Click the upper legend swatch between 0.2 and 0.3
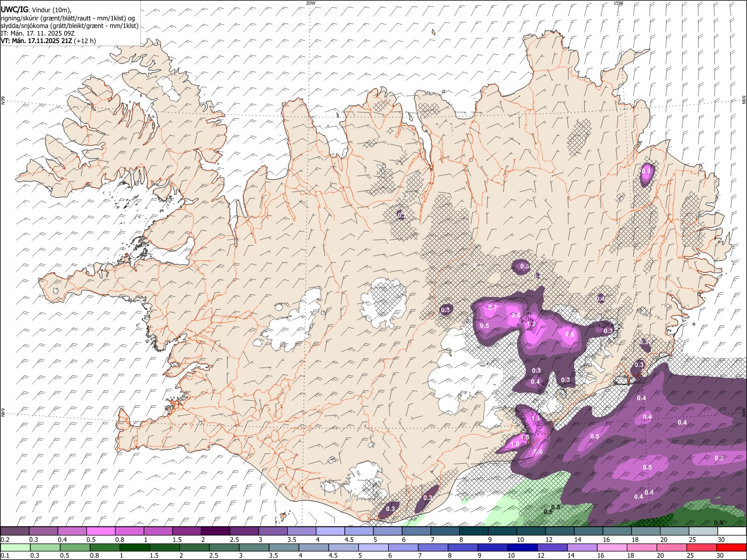This screenshot has width=747, height=560. [x=15, y=531]
